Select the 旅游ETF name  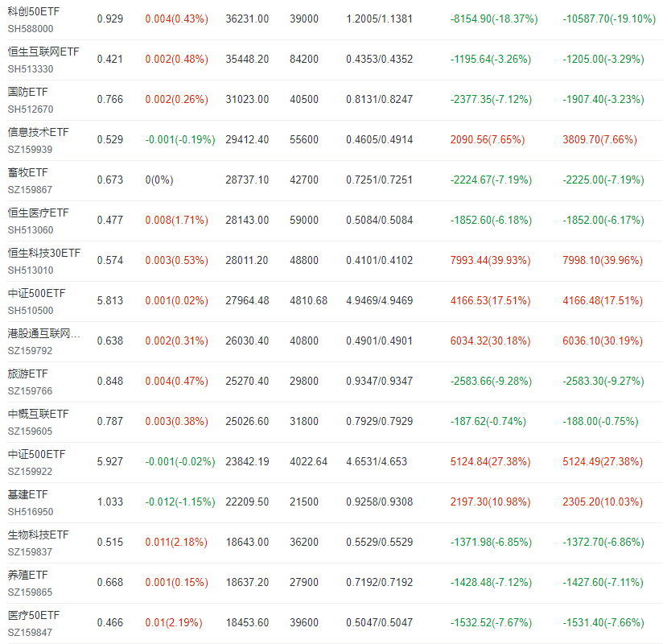(28, 374)
